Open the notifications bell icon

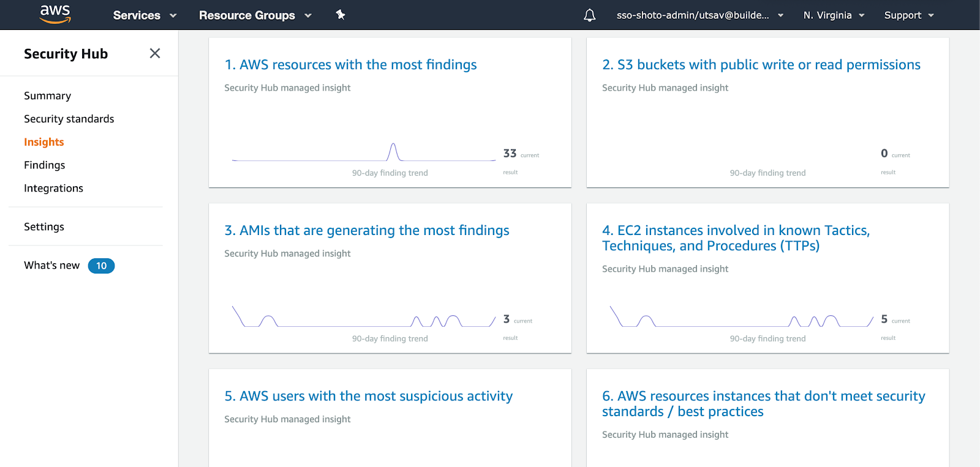tap(589, 15)
